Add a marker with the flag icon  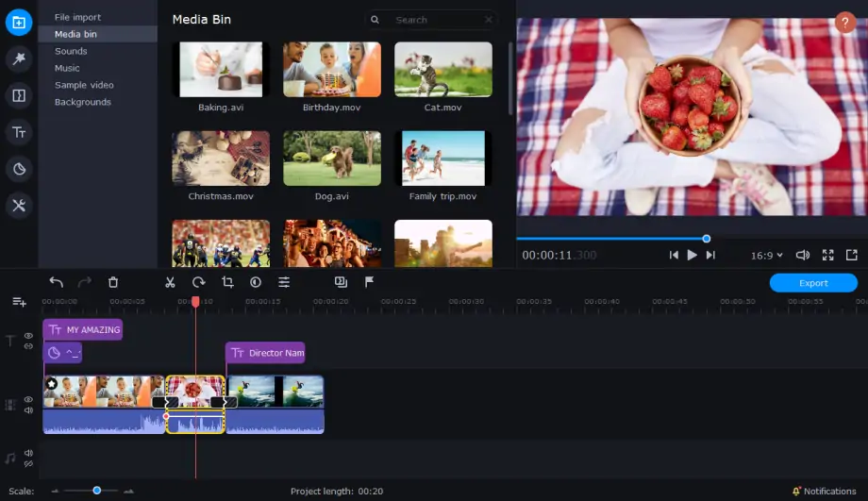click(x=369, y=282)
